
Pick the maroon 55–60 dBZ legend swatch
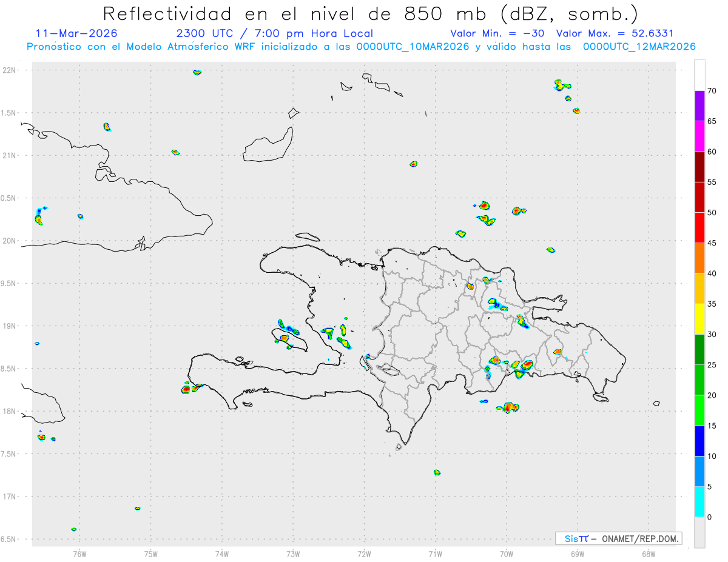[x=699, y=167]
